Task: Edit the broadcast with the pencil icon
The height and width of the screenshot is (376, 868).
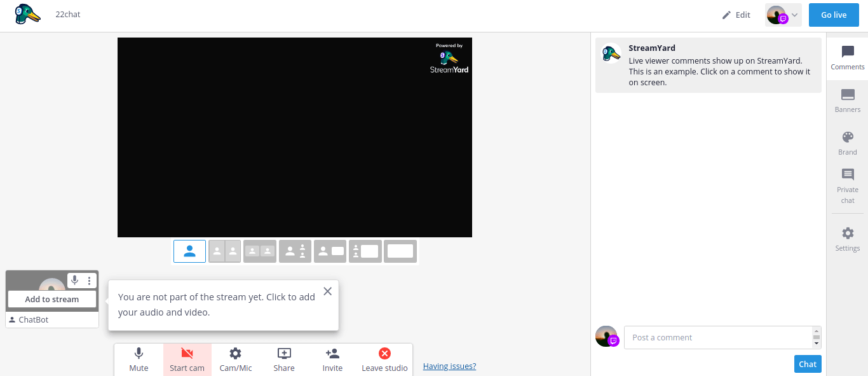Action: click(736, 15)
